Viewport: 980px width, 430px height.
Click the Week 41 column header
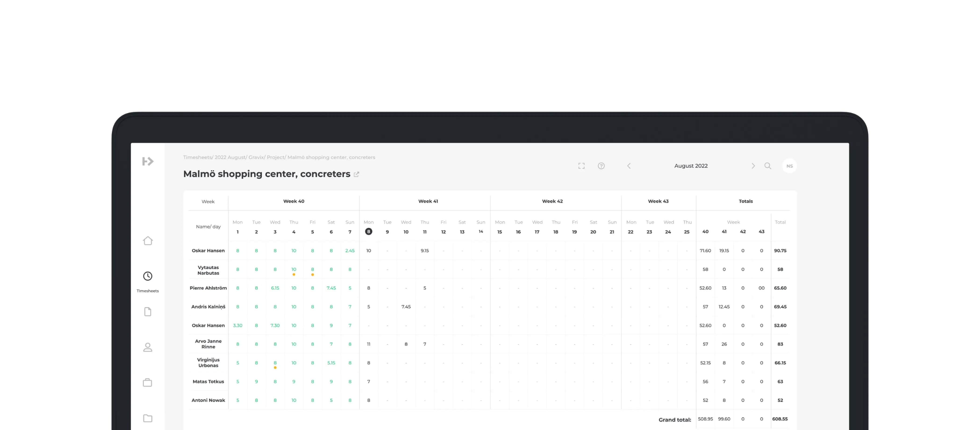pos(428,201)
